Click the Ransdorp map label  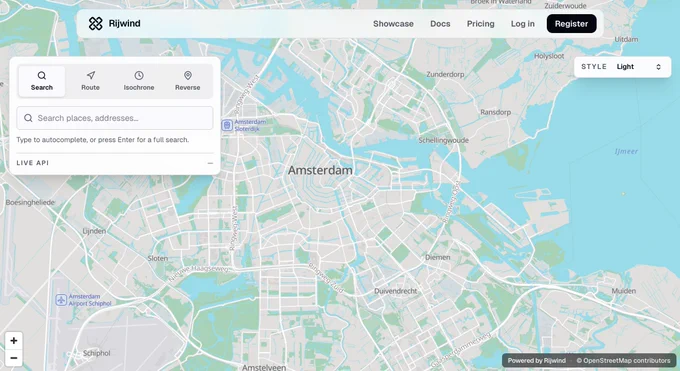(x=495, y=112)
